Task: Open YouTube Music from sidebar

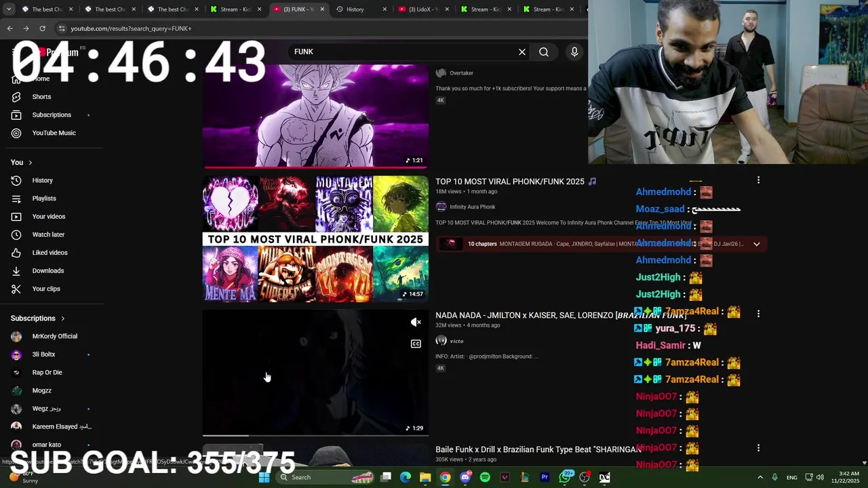Action: [54, 133]
